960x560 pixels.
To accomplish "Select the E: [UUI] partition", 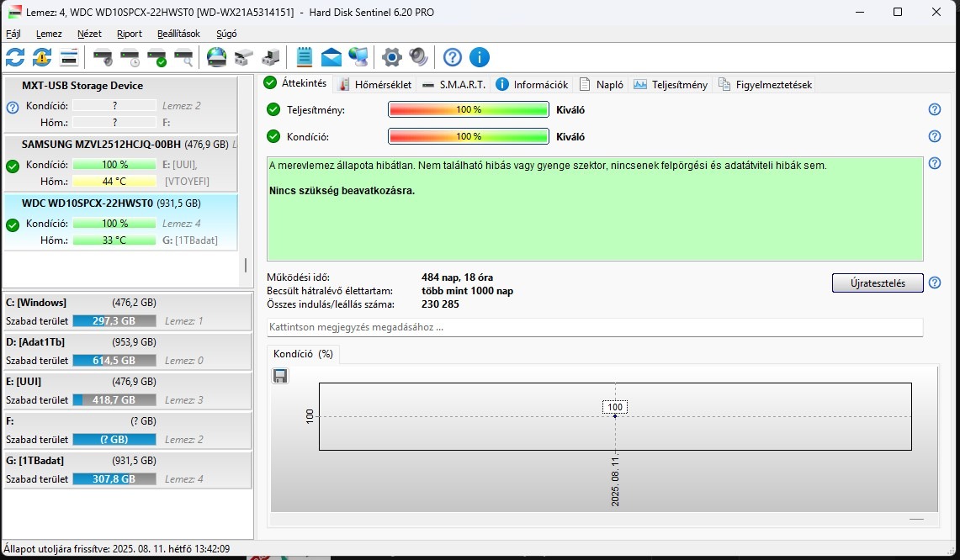I will coord(128,391).
